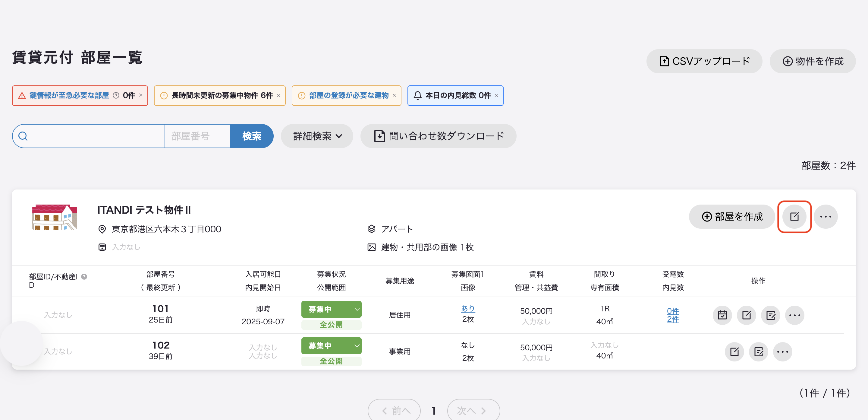Viewport: 868px width, 420px height.
Task: Click the 物件を作成 button
Action: (813, 61)
